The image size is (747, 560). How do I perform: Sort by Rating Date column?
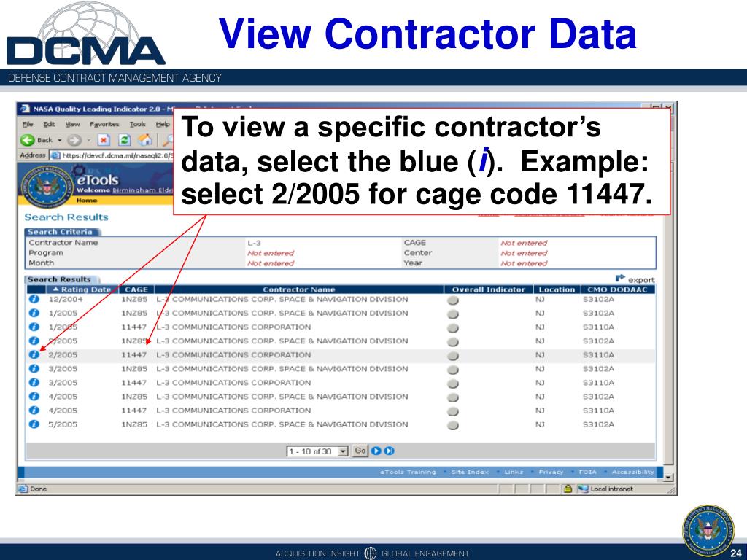[81, 289]
